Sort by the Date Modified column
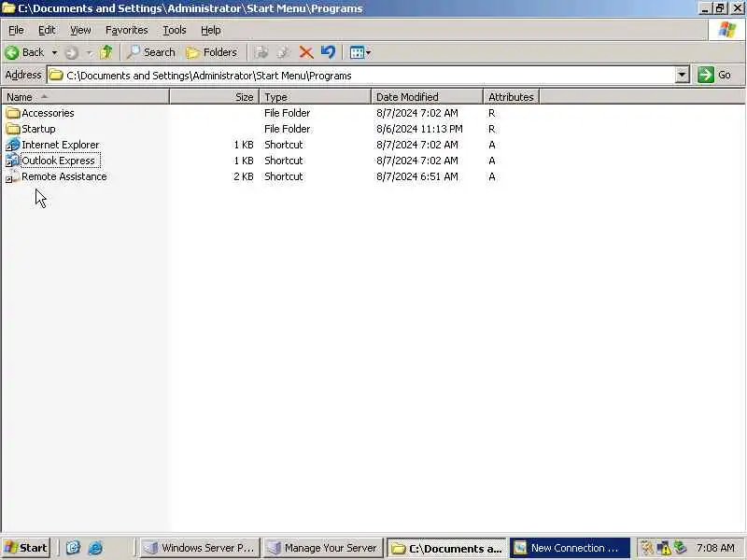Image resolution: width=747 pixels, height=560 pixels. coord(427,97)
